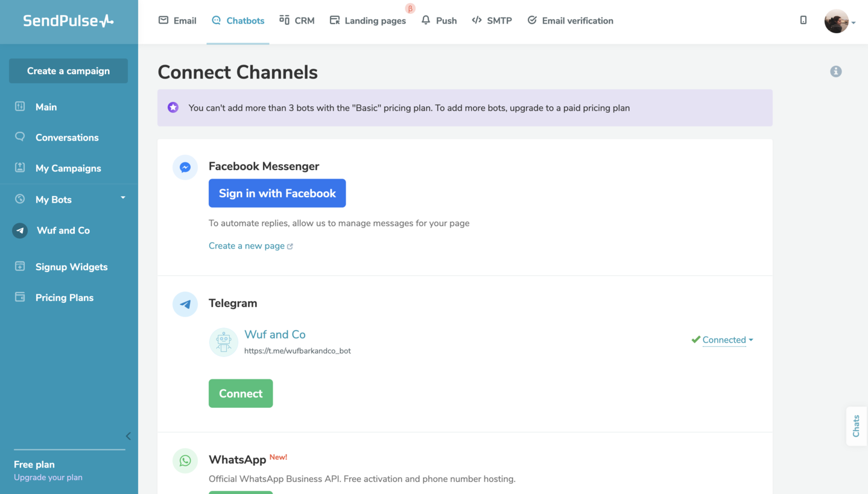Click the Email verification checkmark icon
The width and height of the screenshot is (868, 494).
(532, 20)
